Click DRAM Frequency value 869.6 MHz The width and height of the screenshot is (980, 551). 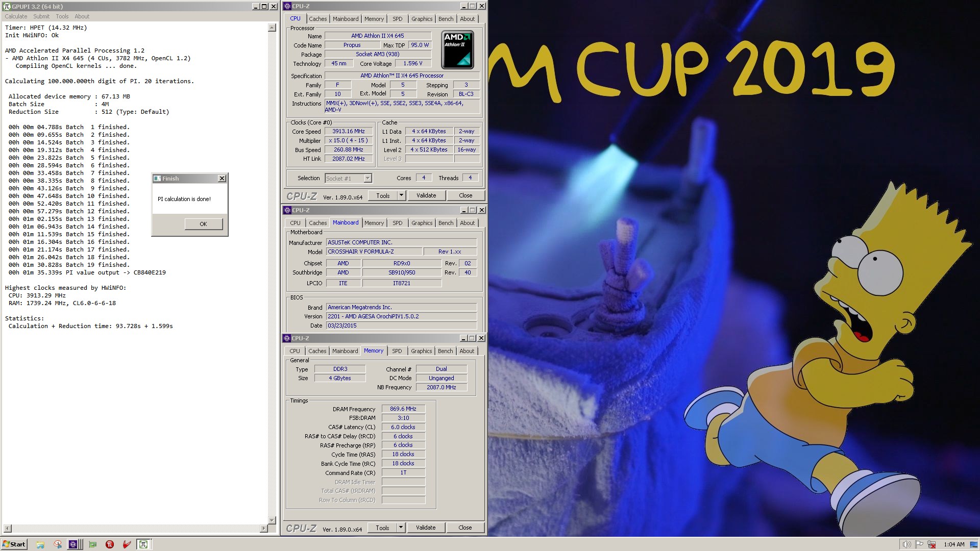coord(403,409)
